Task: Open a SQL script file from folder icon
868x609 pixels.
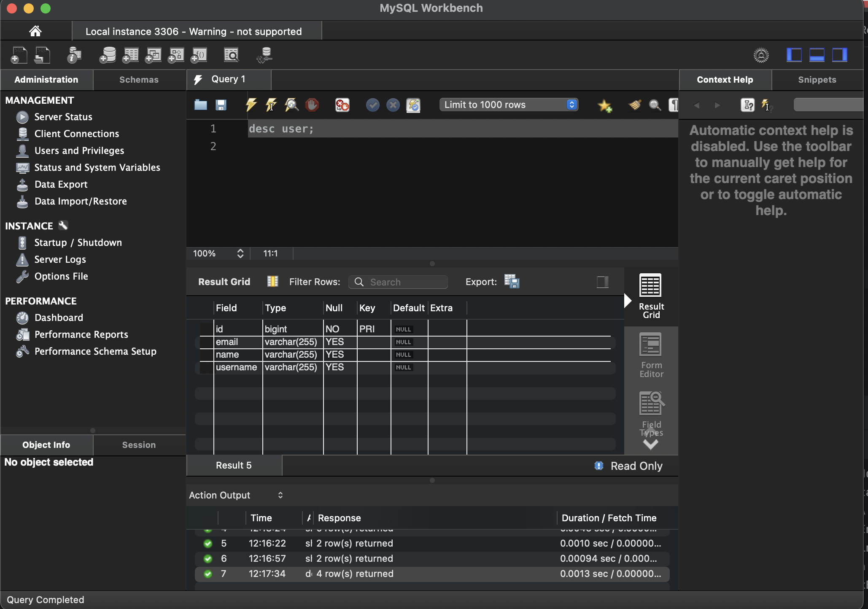Action: [x=200, y=105]
